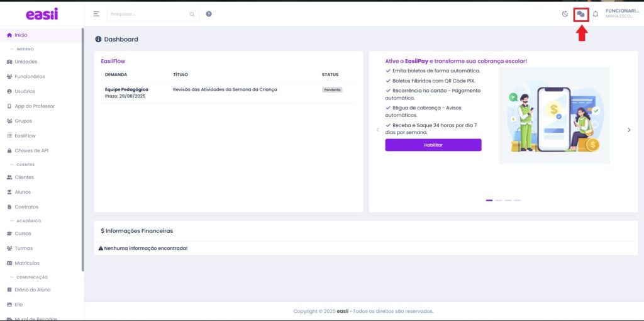Screen dimensions: 644x321
Task: Open EasiiFlow in the sidebar
Action: point(25,136)
